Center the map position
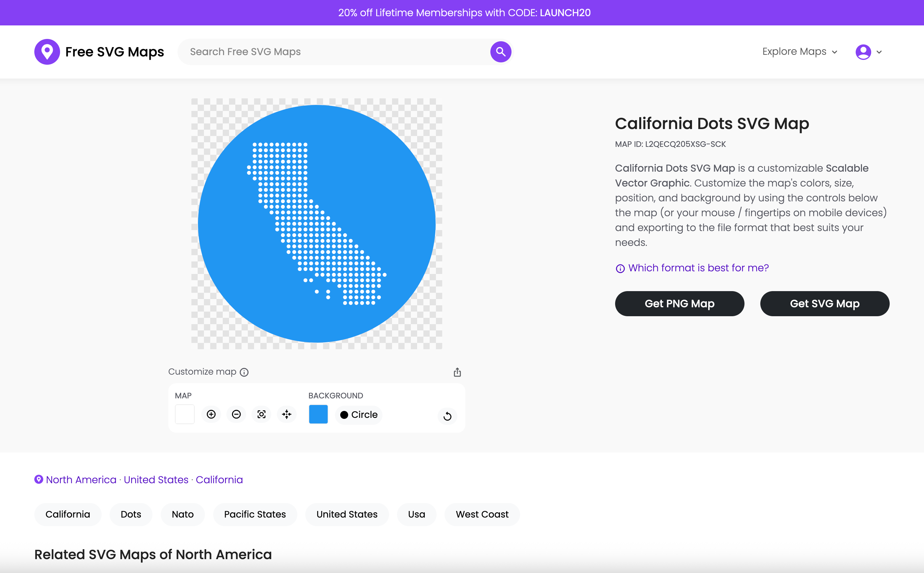 tap(287, 414)
